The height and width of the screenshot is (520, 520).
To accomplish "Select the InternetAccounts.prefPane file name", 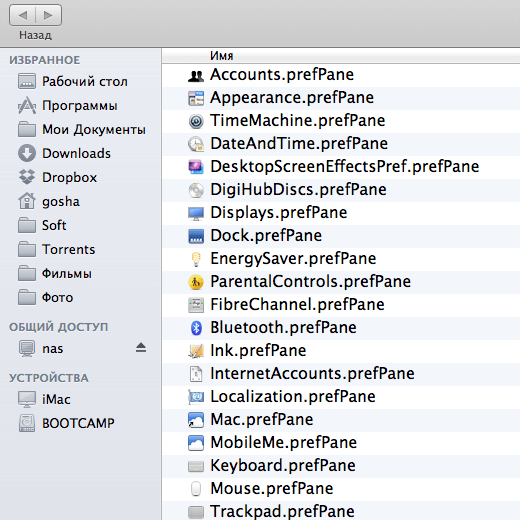I will point(312,374).
